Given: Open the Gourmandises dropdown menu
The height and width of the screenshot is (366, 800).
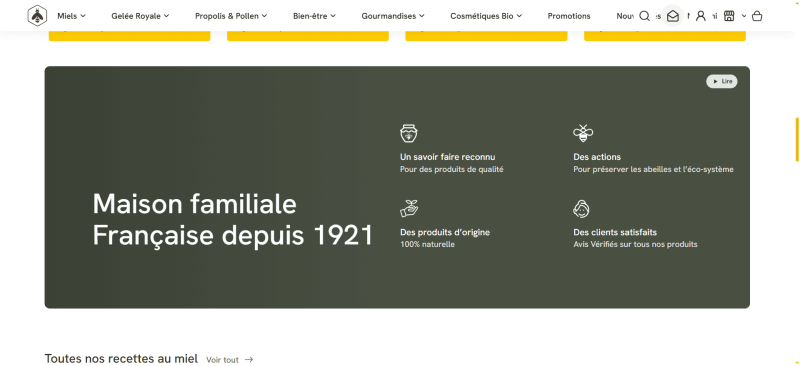Looking at the screenshot, I should click(x=393, y=16).
